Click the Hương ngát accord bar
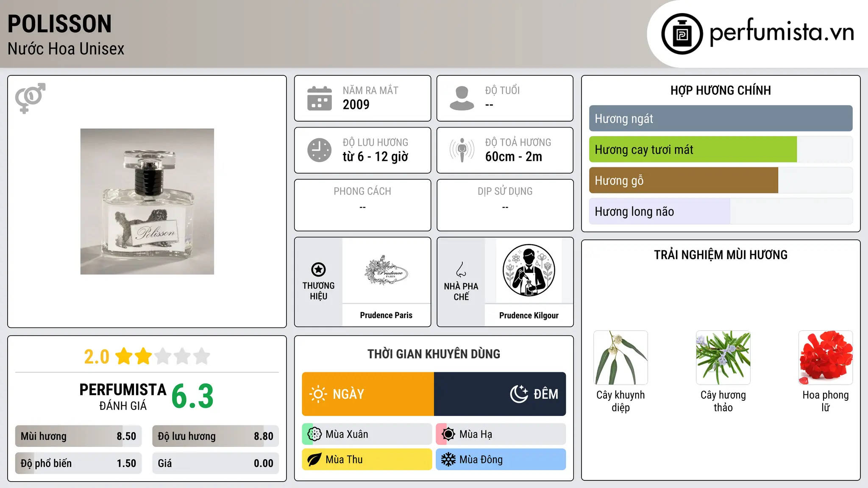Image resolution: width=868 pixels, height=488 pixels. 721,119
